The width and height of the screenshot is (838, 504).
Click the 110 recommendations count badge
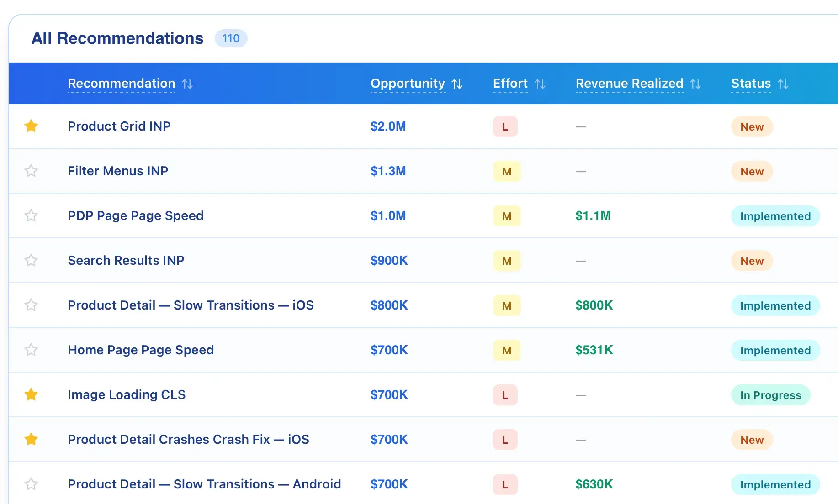[x=231, y=38]
